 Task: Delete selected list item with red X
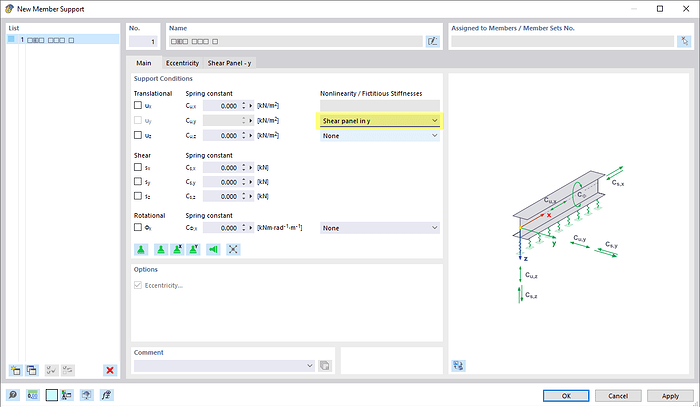pos(110,370)
